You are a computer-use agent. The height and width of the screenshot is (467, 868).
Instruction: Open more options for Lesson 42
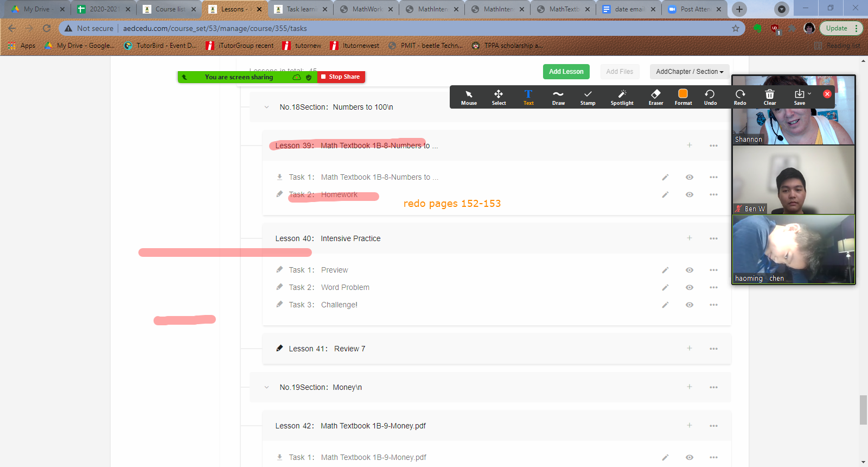pos(713,426)
